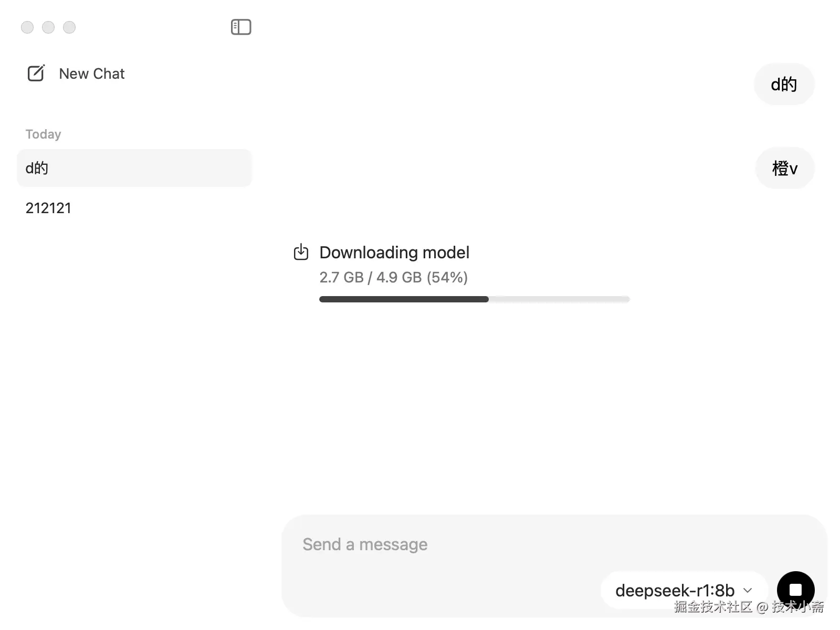Open the '212121' chat in sidebar
840x630 pixels.
pos(48,208)
